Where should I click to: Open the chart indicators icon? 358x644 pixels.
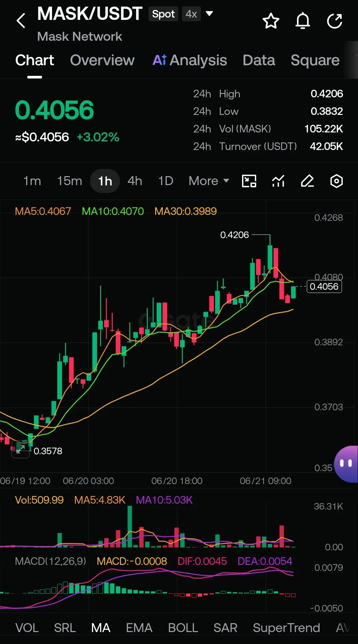point(278,181)
